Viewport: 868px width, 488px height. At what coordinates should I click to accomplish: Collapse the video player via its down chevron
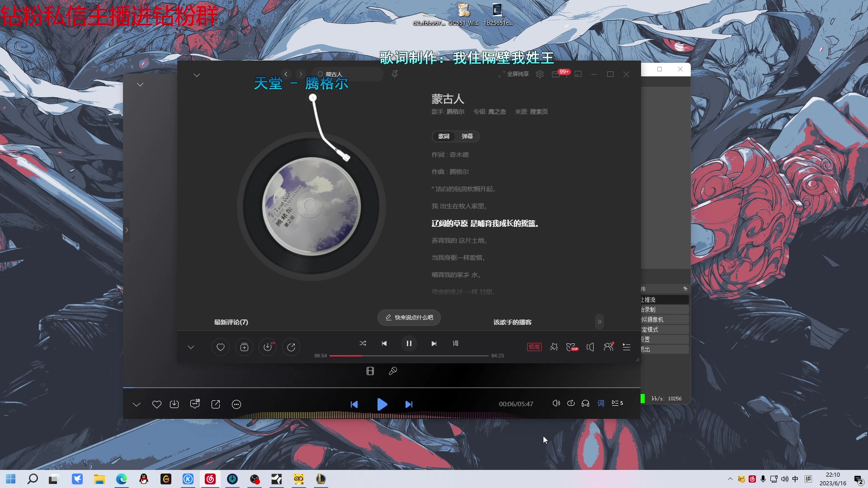[137, 404]
